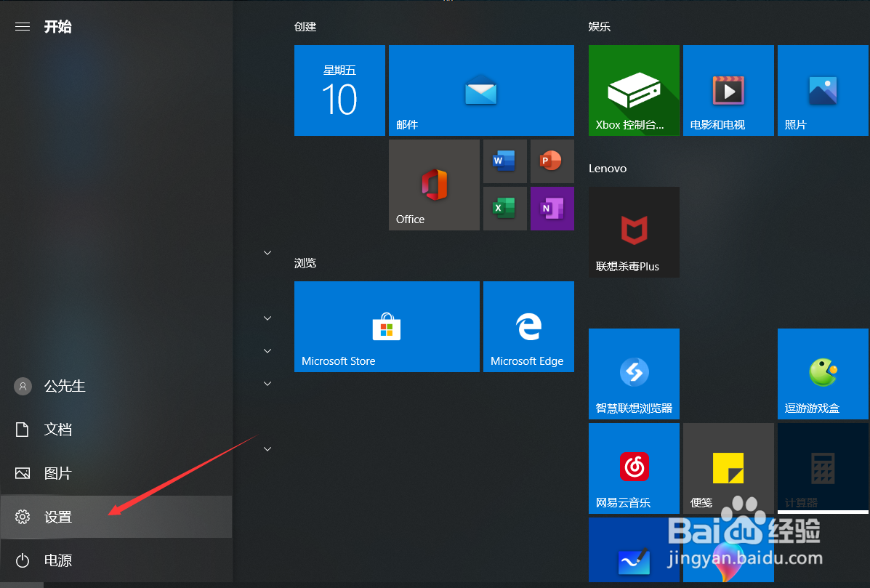Launch the Microsoft Edge tile
This screenshot has height=588, width=870.
tap(529, 327)
